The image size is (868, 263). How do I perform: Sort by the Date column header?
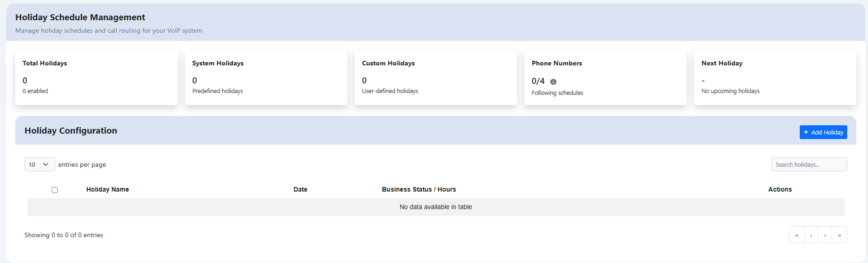pyautogui.click(x=300, y=189)
